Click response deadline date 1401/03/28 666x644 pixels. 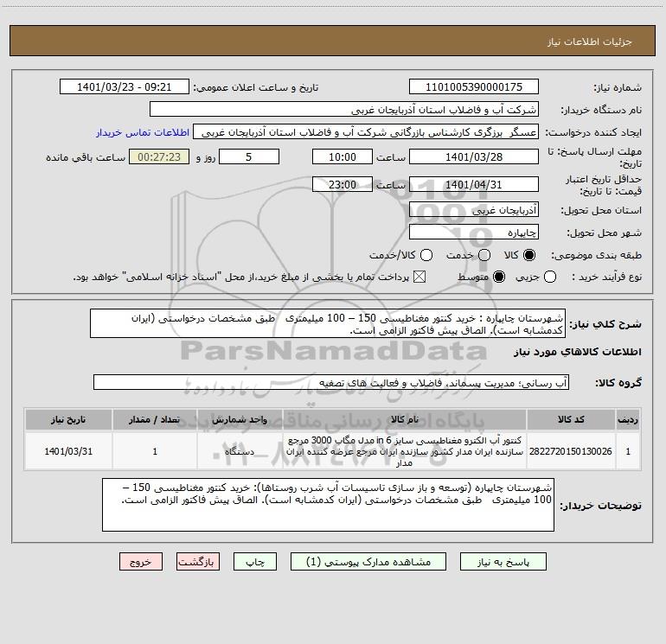tap(474, 156)
